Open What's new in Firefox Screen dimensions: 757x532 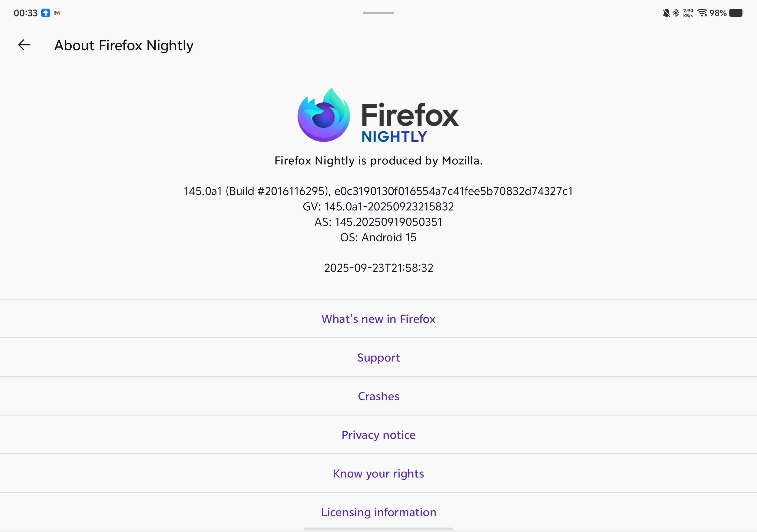click(x=378, y=319)
